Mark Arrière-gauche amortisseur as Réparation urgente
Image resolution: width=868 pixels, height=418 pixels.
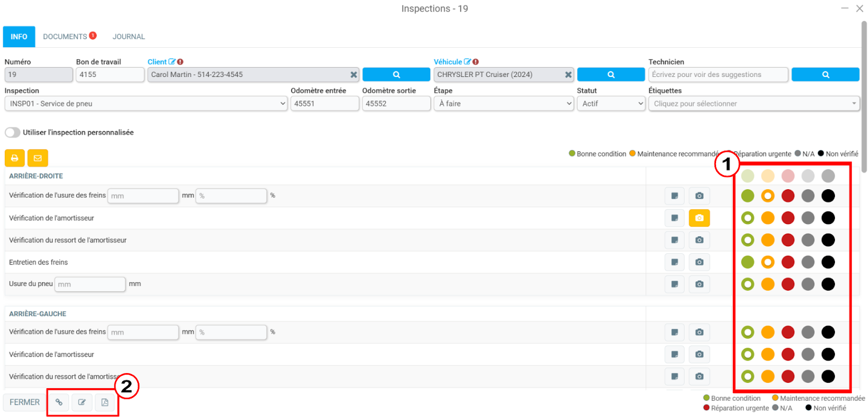click(788, 355)
